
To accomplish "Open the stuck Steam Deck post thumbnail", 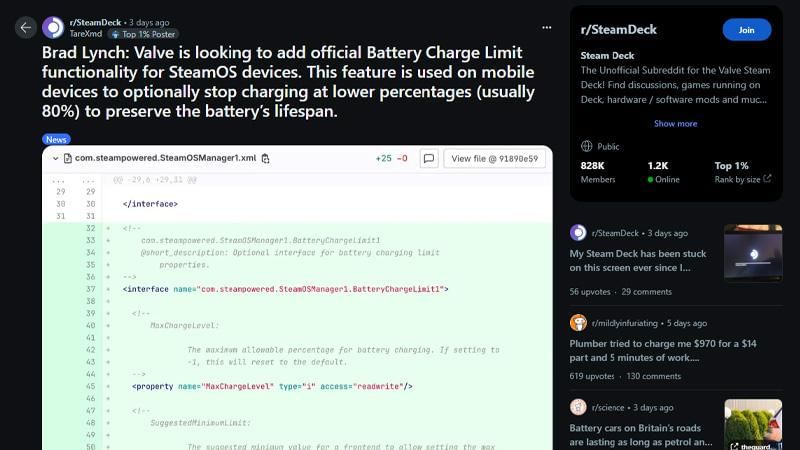I will pos(752,253).
